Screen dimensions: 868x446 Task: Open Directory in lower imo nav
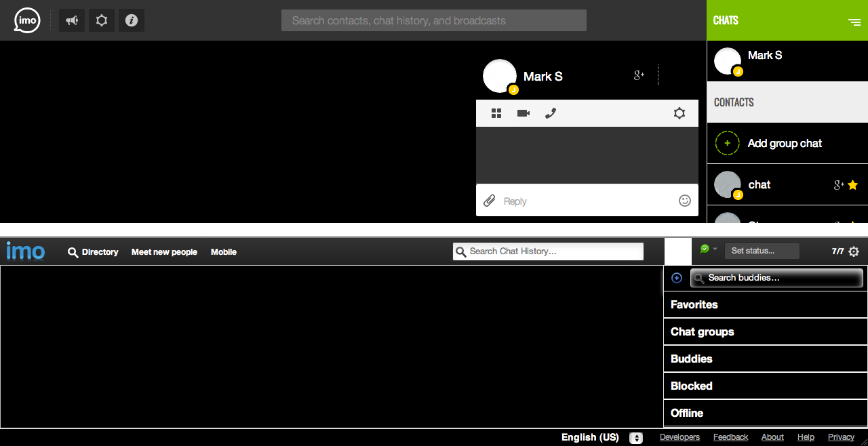(100, 252)
